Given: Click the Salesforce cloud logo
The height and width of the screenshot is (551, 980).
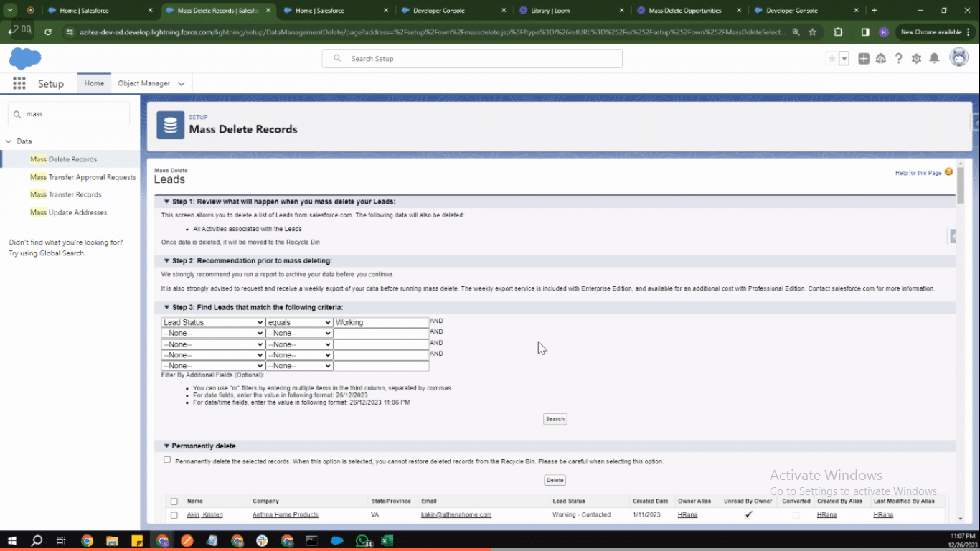Looking at the screenshot, I should tap(25, 58).
